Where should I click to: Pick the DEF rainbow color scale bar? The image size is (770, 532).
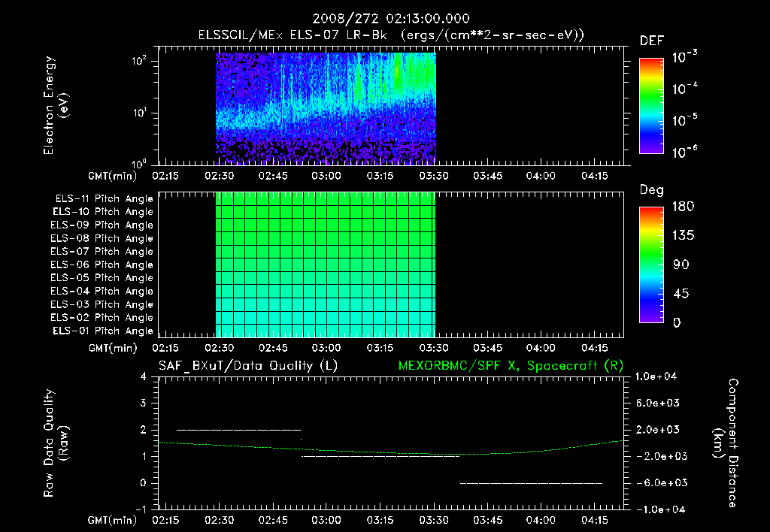pos(651,105)
